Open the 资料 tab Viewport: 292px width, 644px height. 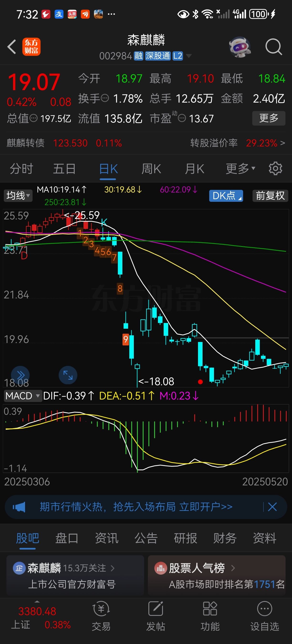click(x=265, y=538)
